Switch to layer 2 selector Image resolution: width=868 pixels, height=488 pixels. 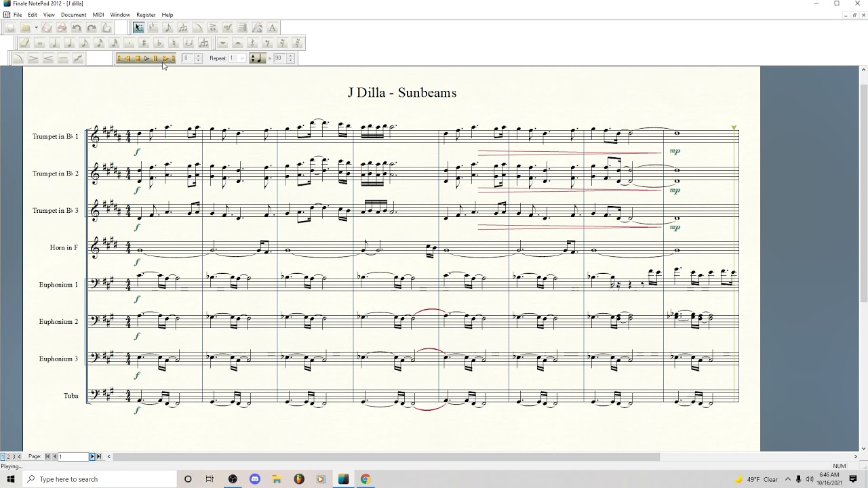coord(7,457)
